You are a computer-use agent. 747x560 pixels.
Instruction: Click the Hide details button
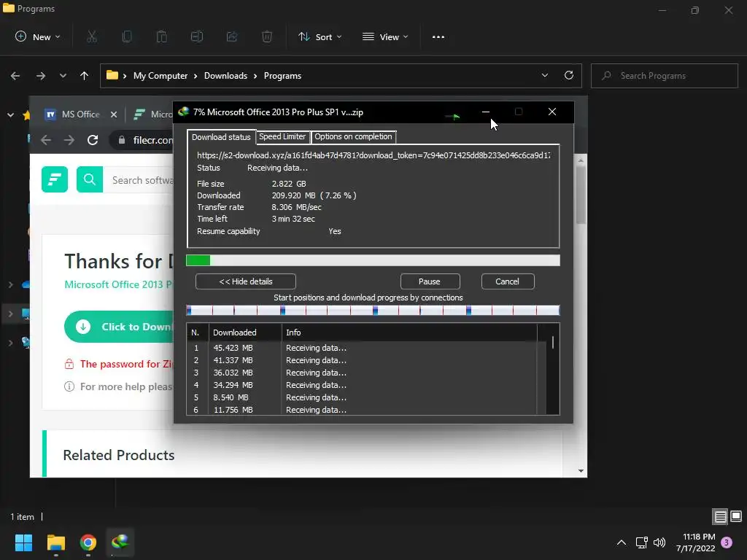tap(245, 281)
